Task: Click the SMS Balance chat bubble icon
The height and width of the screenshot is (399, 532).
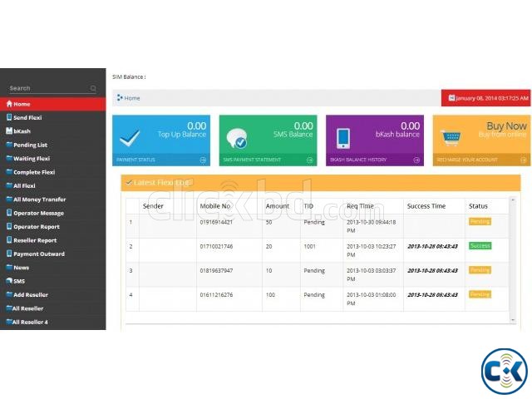Action: [x=235, y=138]
